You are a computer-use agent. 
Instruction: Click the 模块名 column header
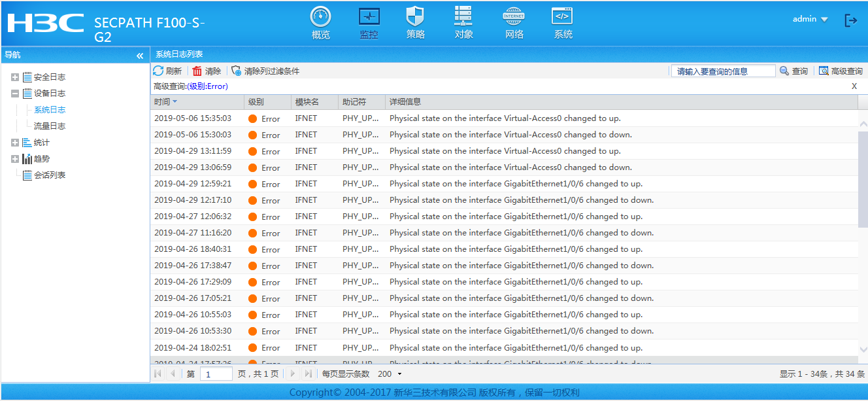coord(314,102)
